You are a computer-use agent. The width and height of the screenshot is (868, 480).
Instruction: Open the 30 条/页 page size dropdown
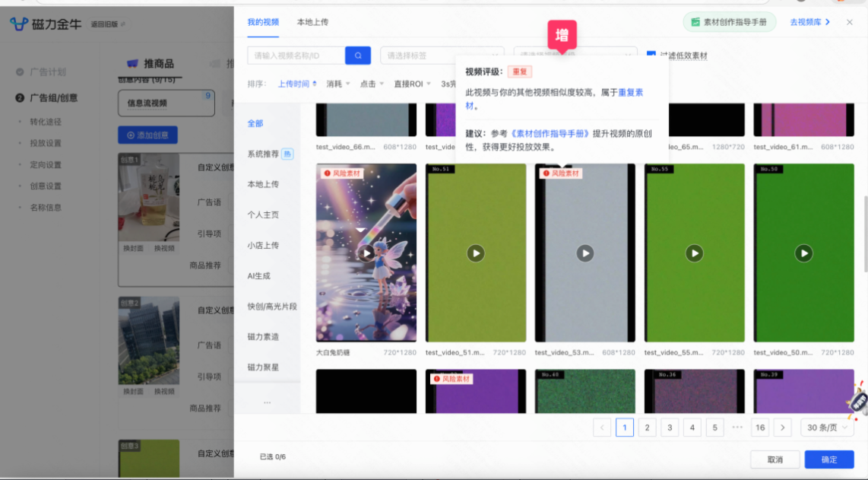click(x=826, y=428)
